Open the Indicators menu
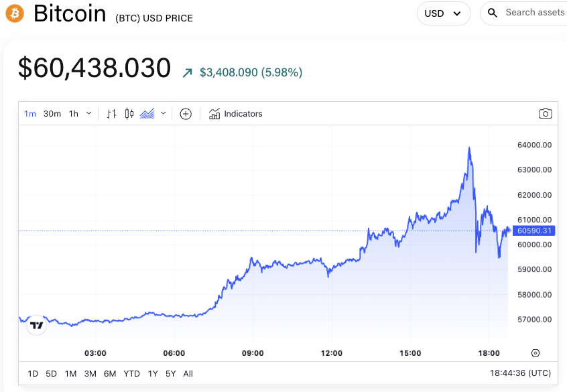 pyautogui.click(x=235, y=114)
